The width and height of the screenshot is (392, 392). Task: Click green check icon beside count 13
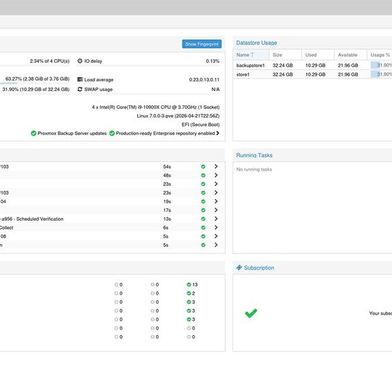click(x=189, y=285)
